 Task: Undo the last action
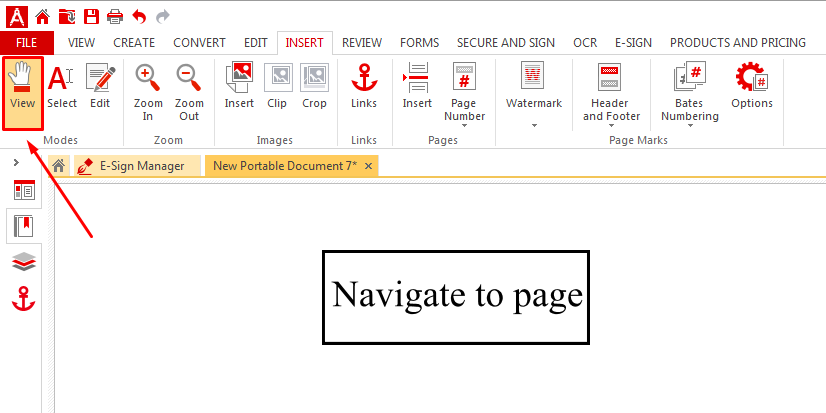(139, 17)
